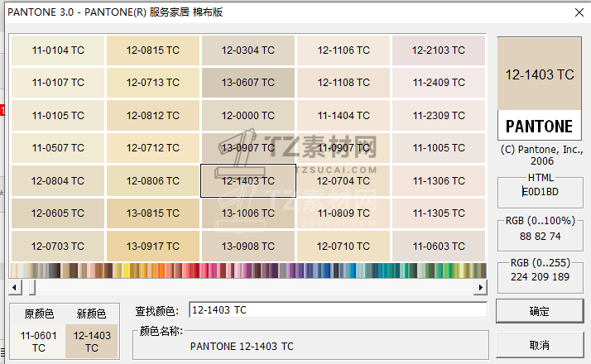Screen dimensions: 591x364
Task: Select swatch 12-0712 TC
Action: coord(153,148)
